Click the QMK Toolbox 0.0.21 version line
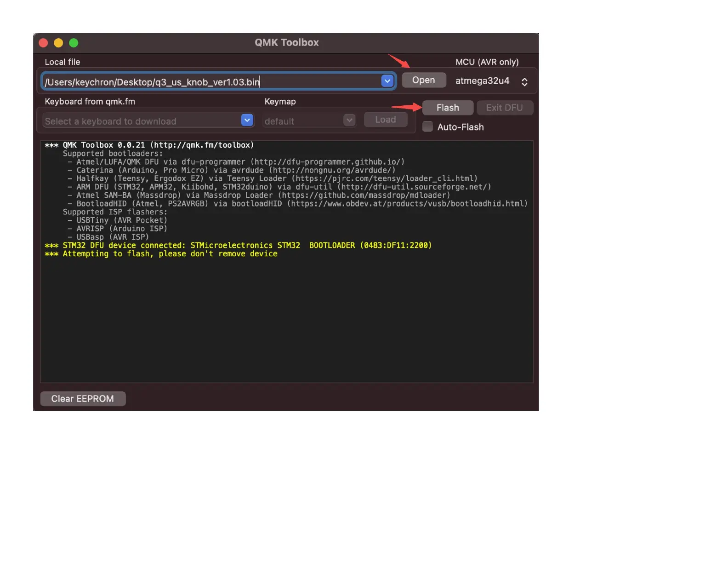 coord(149,145)
